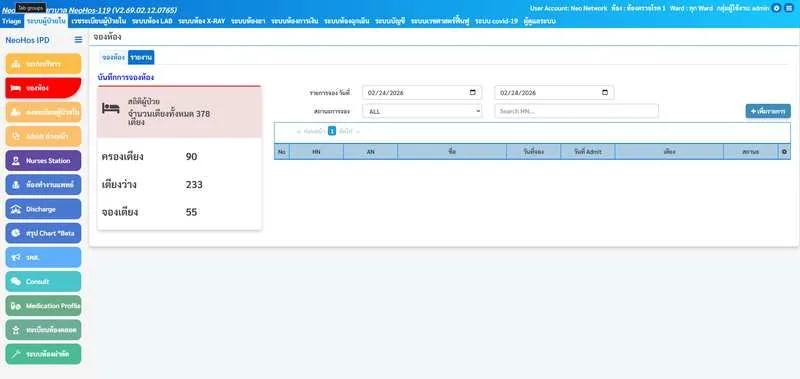The image size is (800, 379).
Task: Click the ครองเตียง label
Action: point(122,157)
